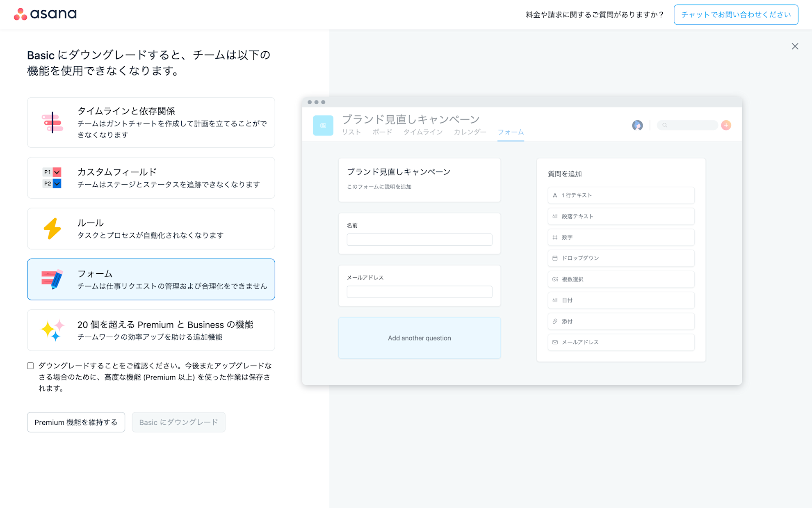
Task: Click the timeline Gantt chart icon
Action: [x=52, y=123]
